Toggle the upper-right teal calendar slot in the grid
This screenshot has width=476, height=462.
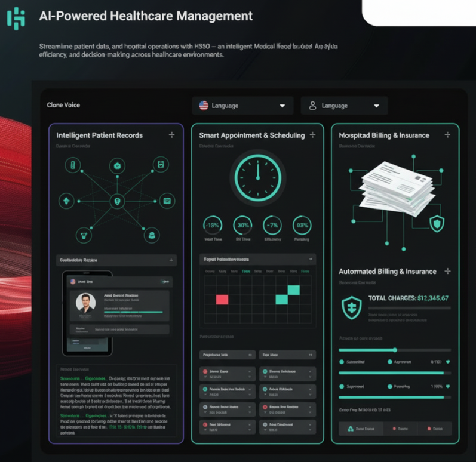pos(293,290)
